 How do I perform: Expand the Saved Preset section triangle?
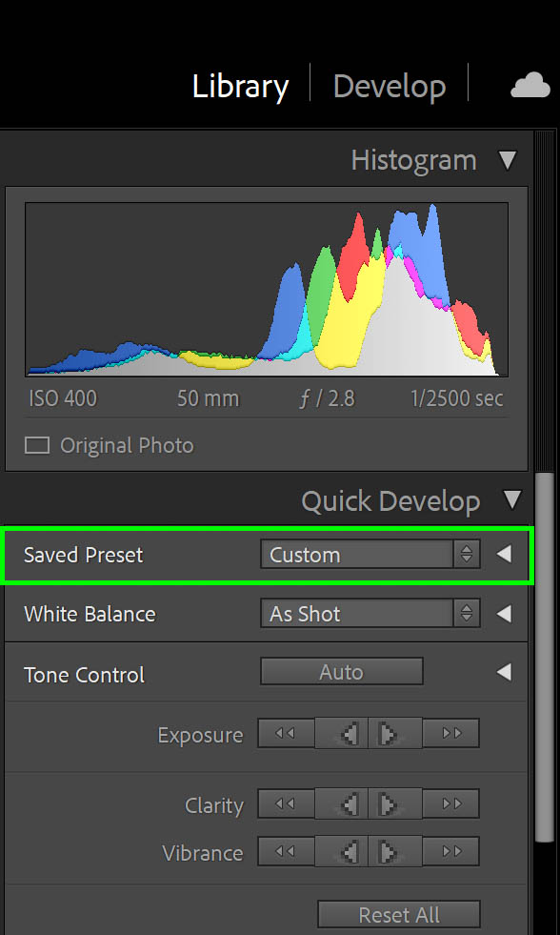click(504, 555)
